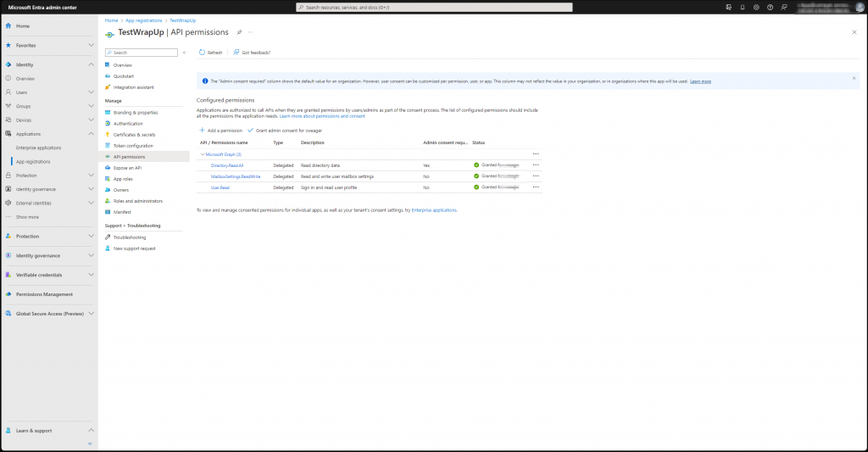Open the Directory.Read.All permission link

[x=227, y=165]
